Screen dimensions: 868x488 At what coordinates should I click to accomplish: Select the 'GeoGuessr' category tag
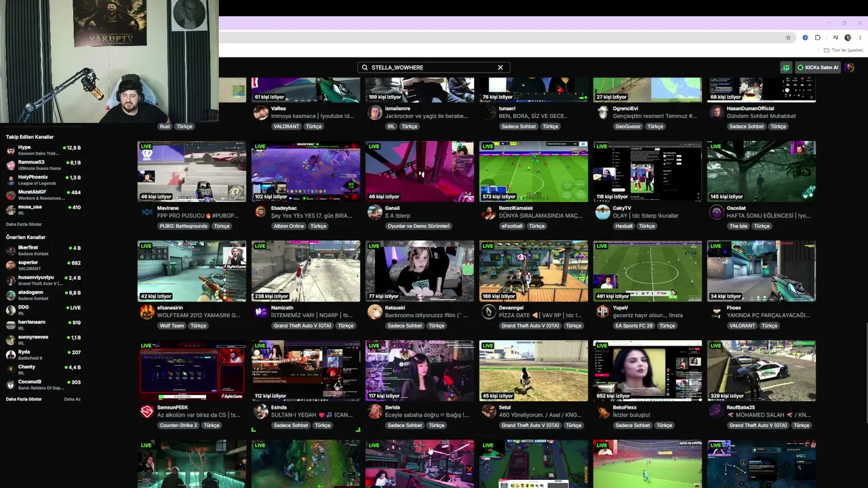coord(629,127)
